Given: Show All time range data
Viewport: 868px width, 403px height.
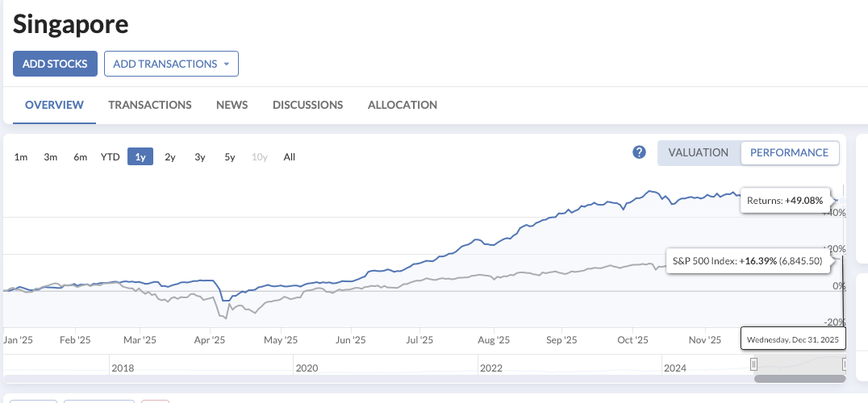Looking at the screenshot, I should (290, 157).
